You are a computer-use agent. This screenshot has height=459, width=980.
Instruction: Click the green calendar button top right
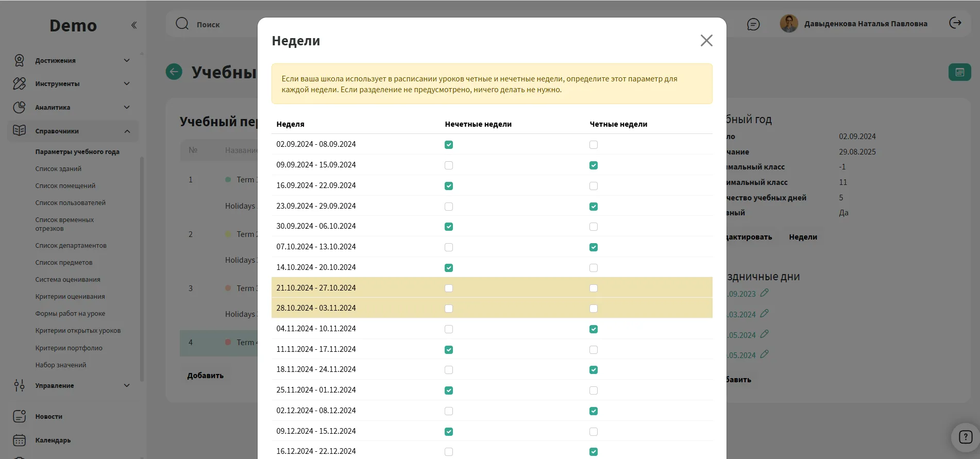coord(959,72)
